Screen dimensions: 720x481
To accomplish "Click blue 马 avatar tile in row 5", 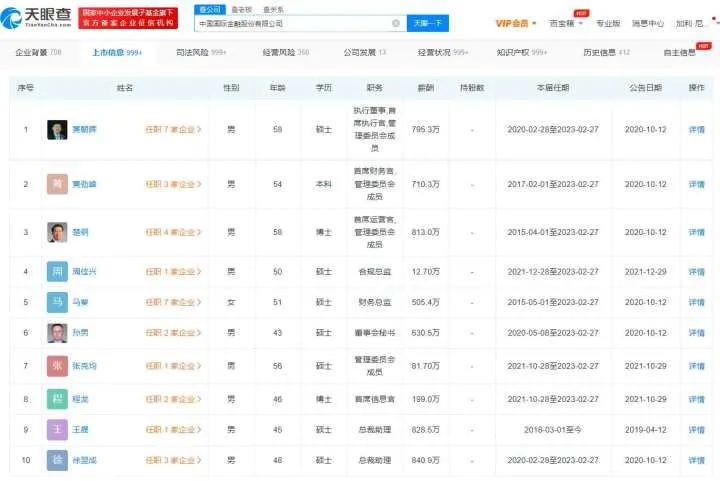I will (57, 302).
